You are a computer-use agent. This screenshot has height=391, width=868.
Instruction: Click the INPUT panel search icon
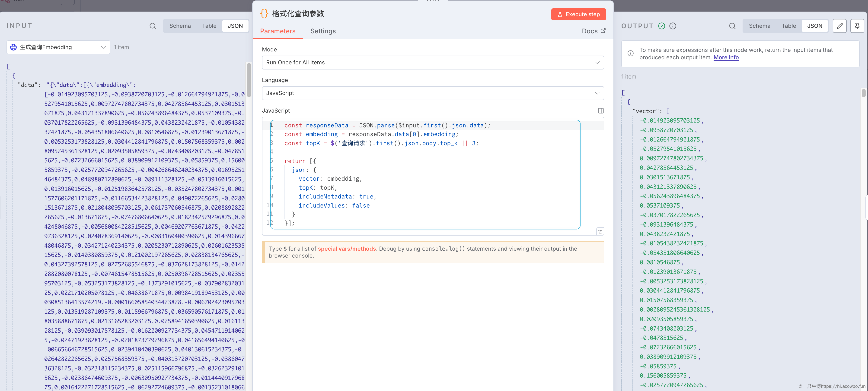tap(153, 26)
